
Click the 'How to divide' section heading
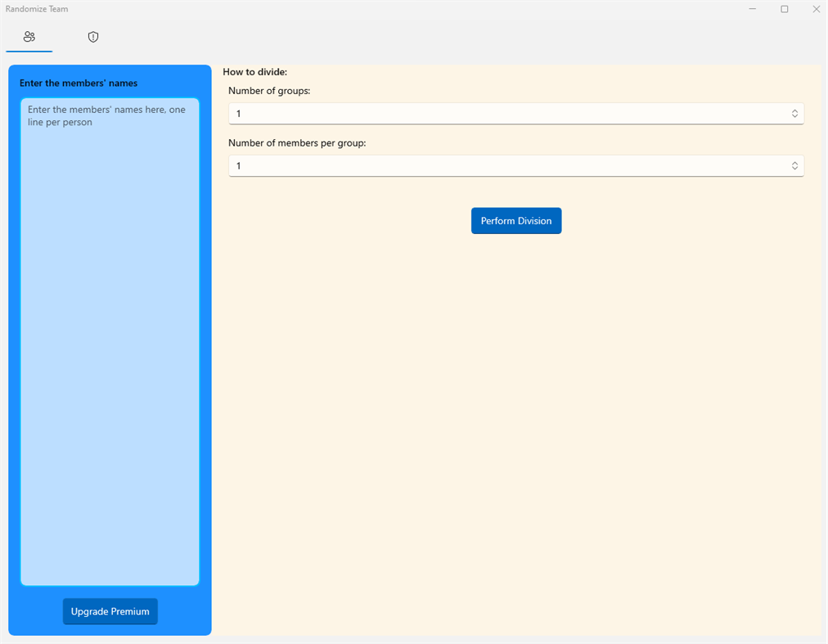pos(254,72)
